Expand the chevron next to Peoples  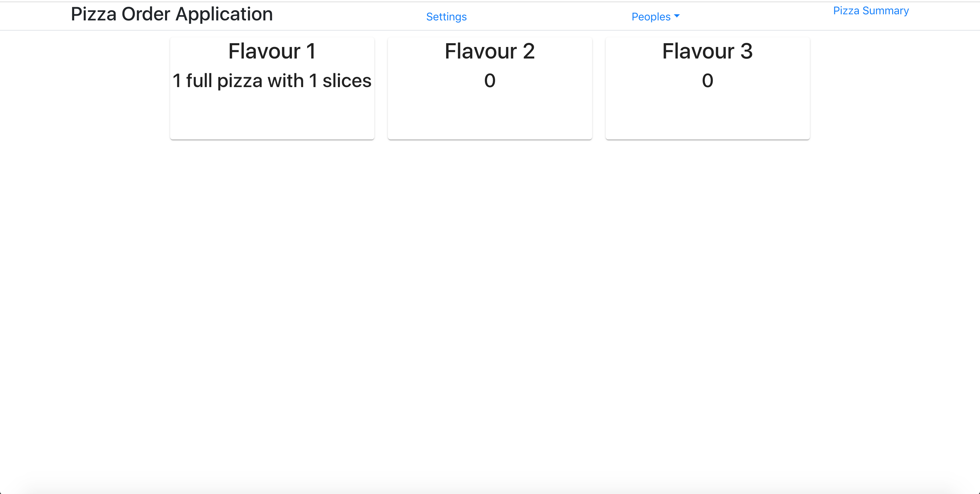[677, 16]
